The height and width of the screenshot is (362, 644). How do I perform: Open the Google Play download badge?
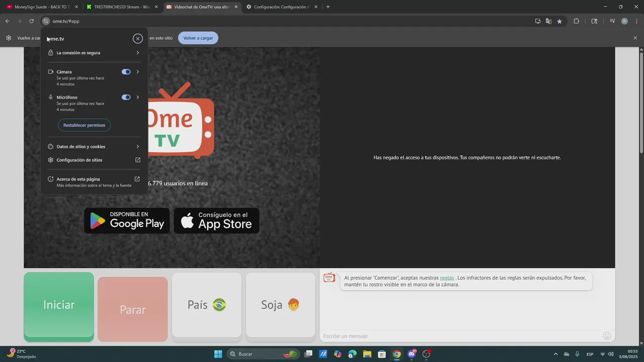point(127,221)
